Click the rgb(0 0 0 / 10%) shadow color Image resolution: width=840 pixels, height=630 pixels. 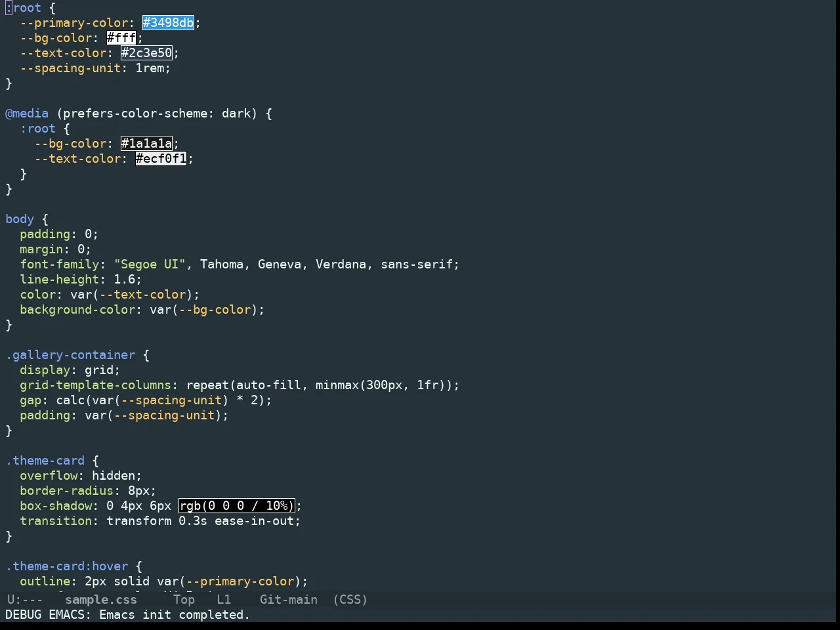[236, 506]
